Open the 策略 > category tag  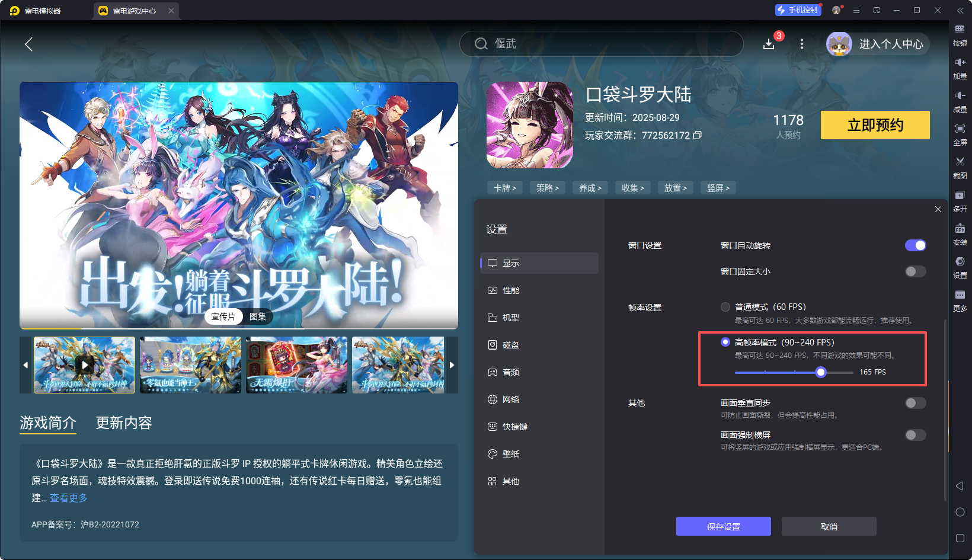[x=548, y=188]
